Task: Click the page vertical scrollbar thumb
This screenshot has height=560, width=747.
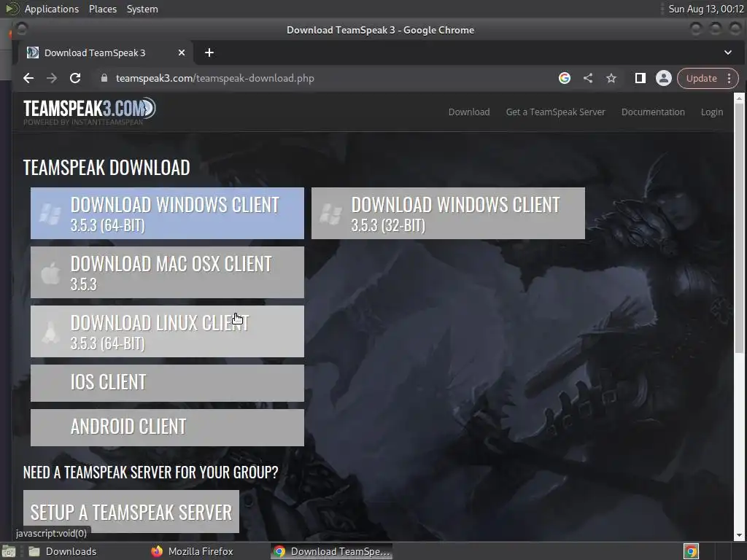Action: 739,228
